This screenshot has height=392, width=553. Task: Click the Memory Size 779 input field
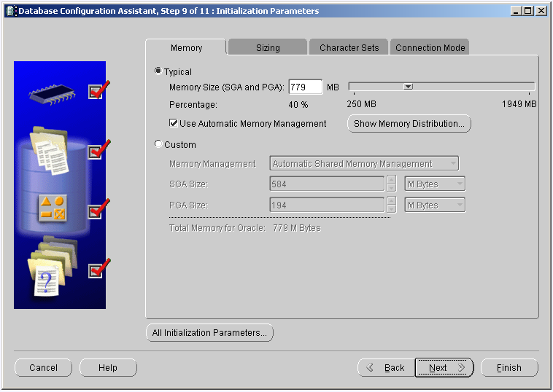pos(306,87)
